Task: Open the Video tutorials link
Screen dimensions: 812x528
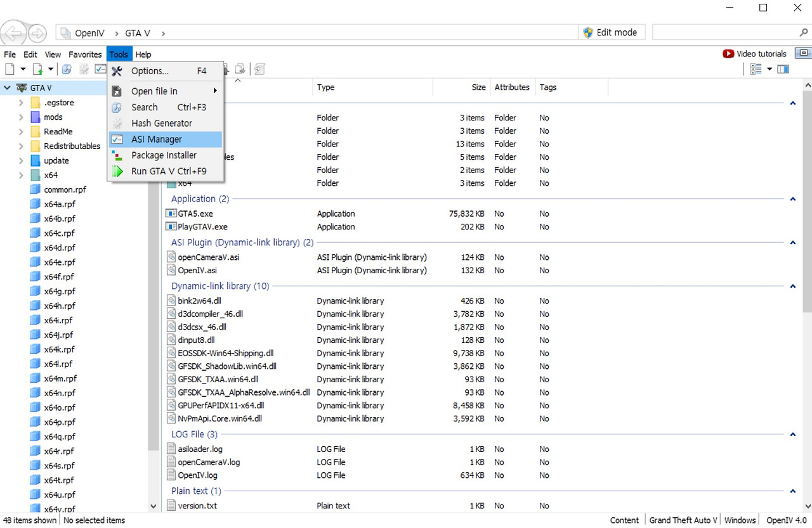Action: (x=755, y=54)
